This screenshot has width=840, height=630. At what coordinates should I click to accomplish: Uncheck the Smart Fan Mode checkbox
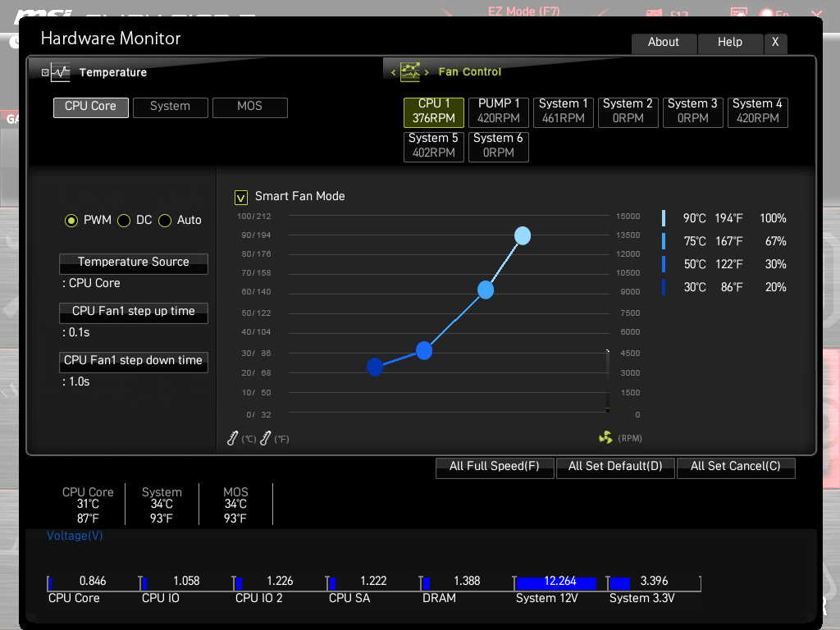click(241, 197)
